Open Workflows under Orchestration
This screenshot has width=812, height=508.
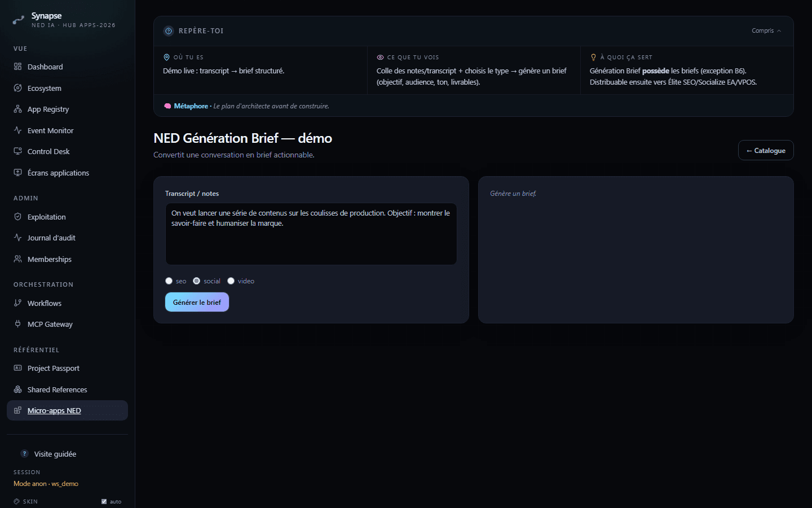pos(67,303)
